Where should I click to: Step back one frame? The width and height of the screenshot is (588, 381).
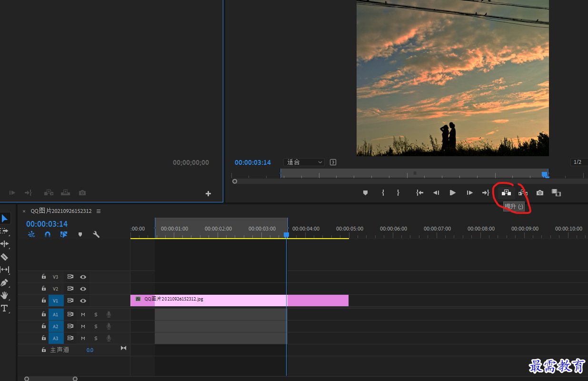436,193
